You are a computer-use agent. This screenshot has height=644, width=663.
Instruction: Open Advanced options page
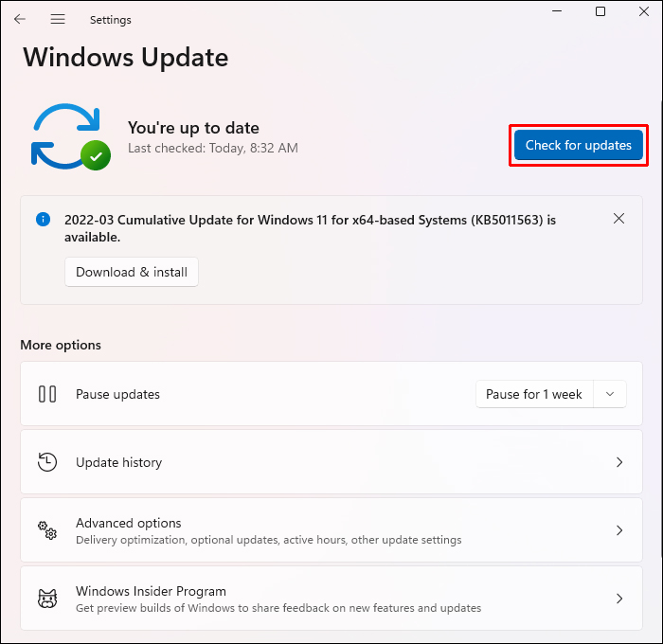point(331,529)
